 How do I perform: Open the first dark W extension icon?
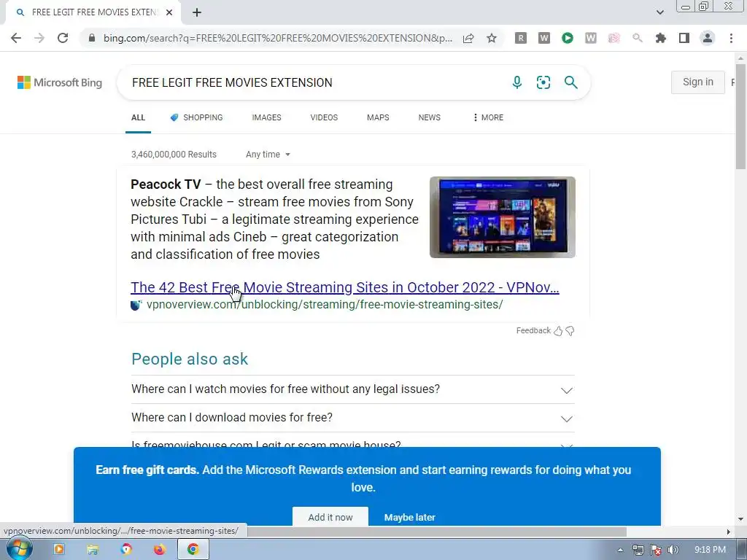click(x=544, y=38)
